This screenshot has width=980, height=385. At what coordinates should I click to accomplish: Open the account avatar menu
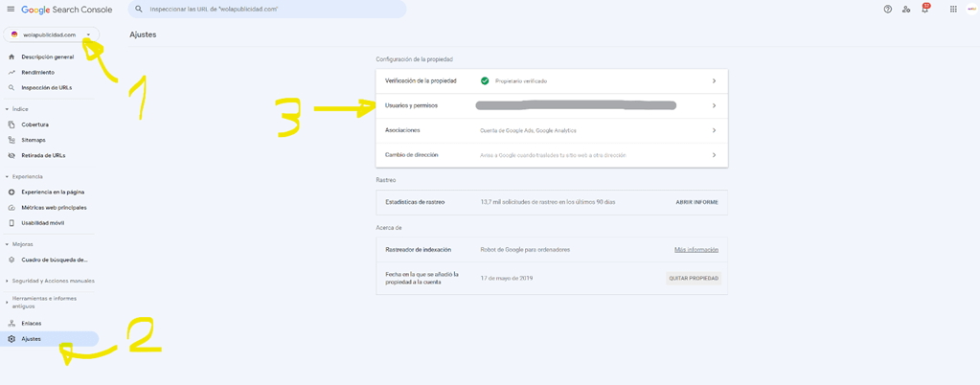(971, 10)
